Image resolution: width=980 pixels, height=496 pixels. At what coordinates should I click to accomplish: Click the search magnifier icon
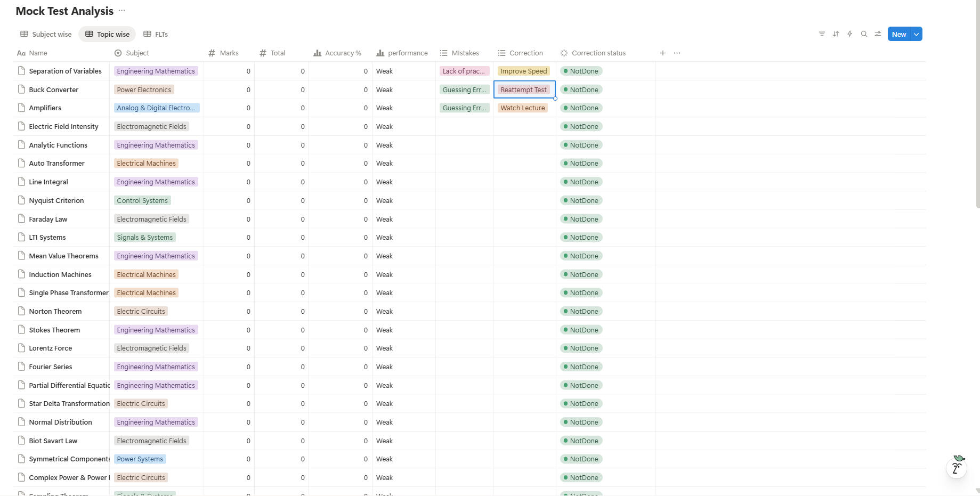point(864,34)
